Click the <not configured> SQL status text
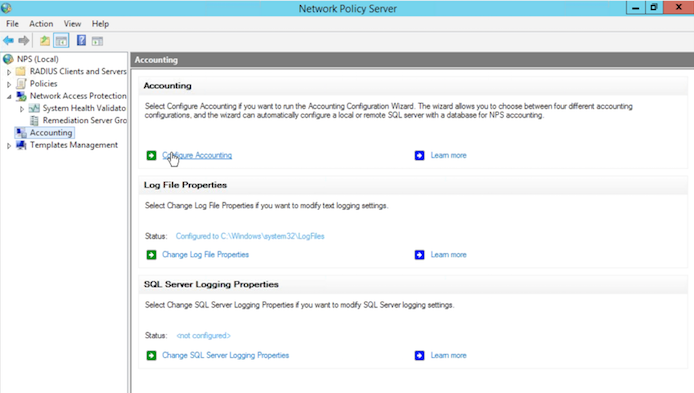 pos(204,335)
